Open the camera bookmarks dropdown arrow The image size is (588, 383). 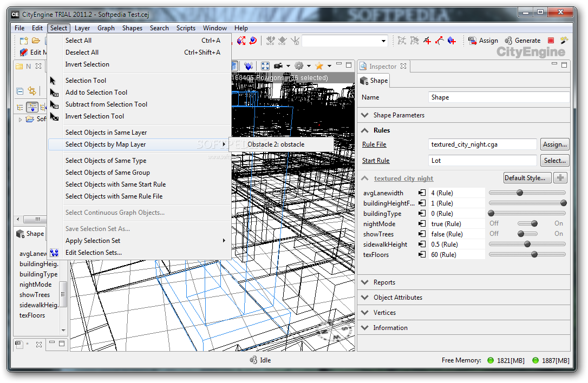pos(288,66)
